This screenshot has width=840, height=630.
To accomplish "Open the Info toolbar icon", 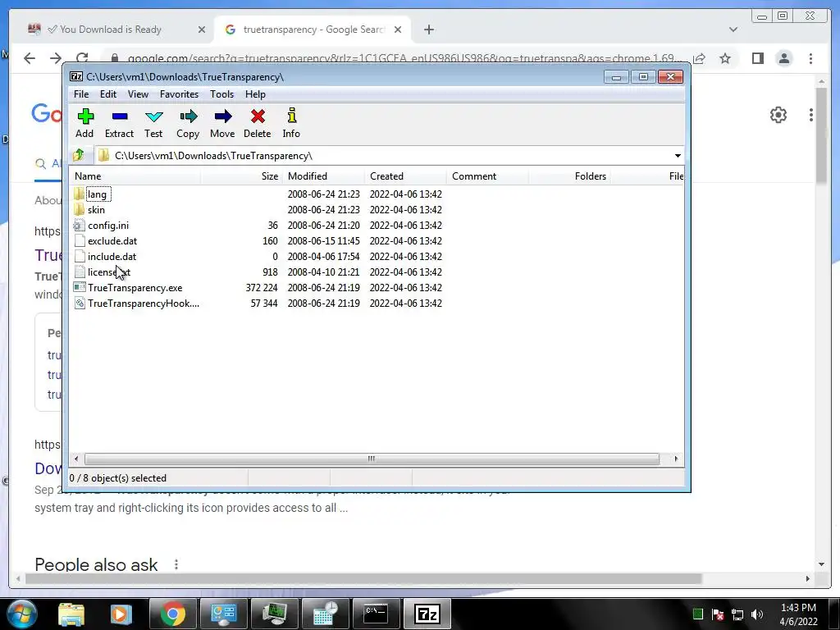I will pyautogui.click(x=291, y=123).
